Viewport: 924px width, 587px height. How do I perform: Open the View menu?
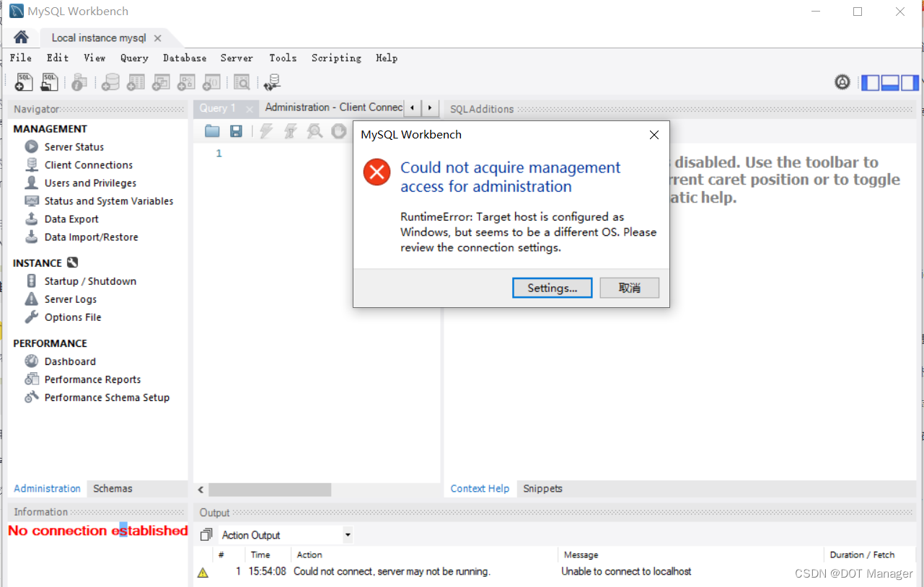(94, 58)
